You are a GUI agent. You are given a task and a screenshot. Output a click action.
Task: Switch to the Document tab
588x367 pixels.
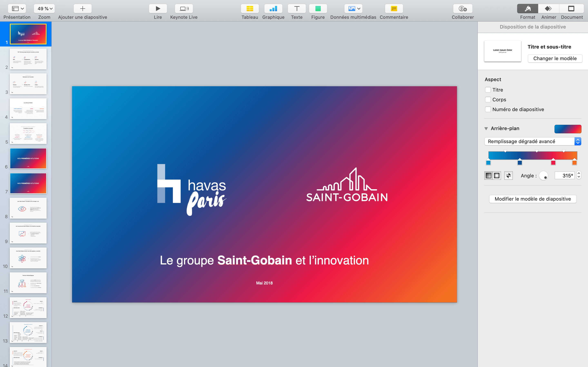pyautogui.click(x=571, y=9)
